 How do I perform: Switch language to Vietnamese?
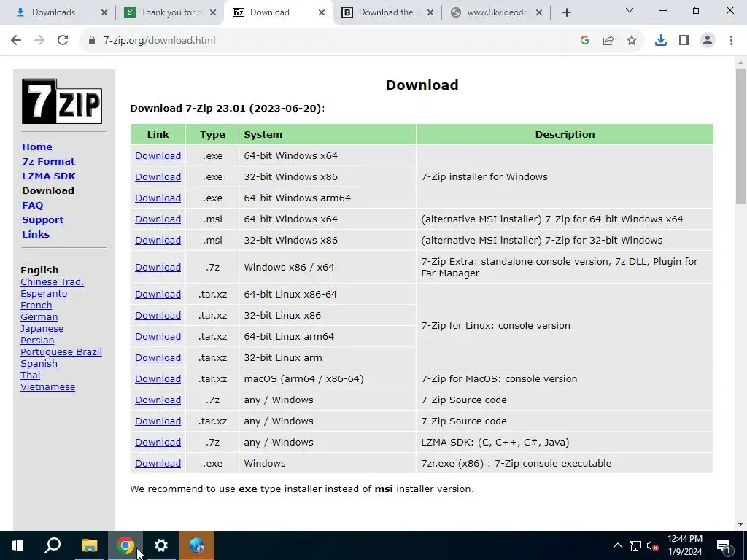[x=47, y=387]
